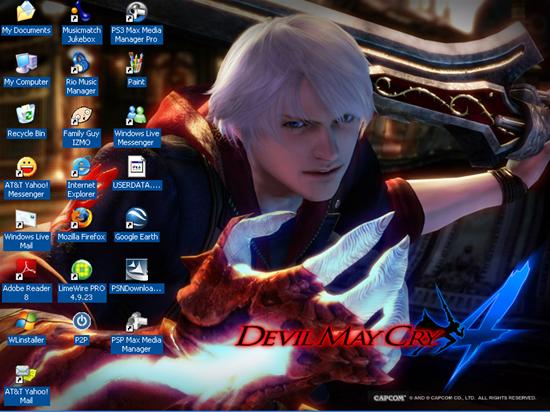Image resolution: width=550 pixels, height=412 pixels.
Task: Select the Windows Live Messenger icon
Action: coord(136,115)
